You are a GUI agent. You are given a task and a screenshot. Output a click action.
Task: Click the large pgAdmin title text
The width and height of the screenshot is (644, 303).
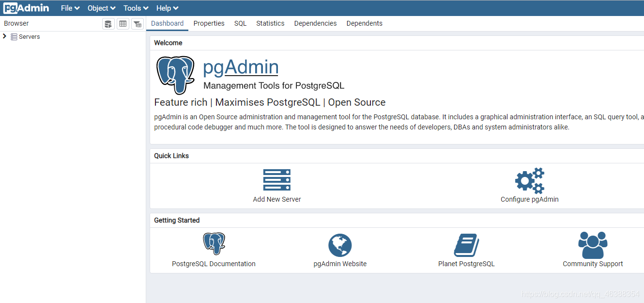tap(241, 67)
